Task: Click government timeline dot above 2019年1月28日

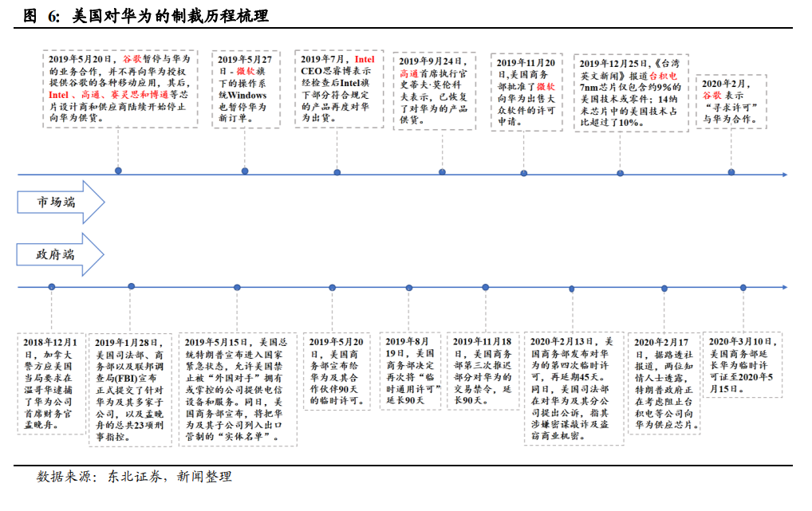Action: [132, 286]
